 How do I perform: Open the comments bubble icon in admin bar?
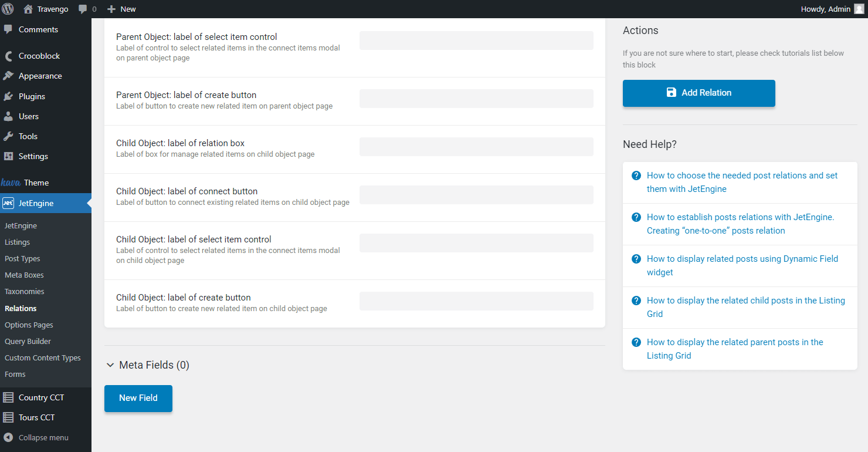[x=83, y=9]
